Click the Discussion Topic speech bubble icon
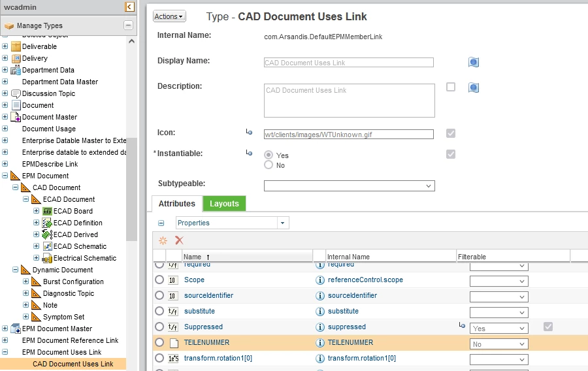The width and height of the screenshot is (588, 371). coord(16,93)
